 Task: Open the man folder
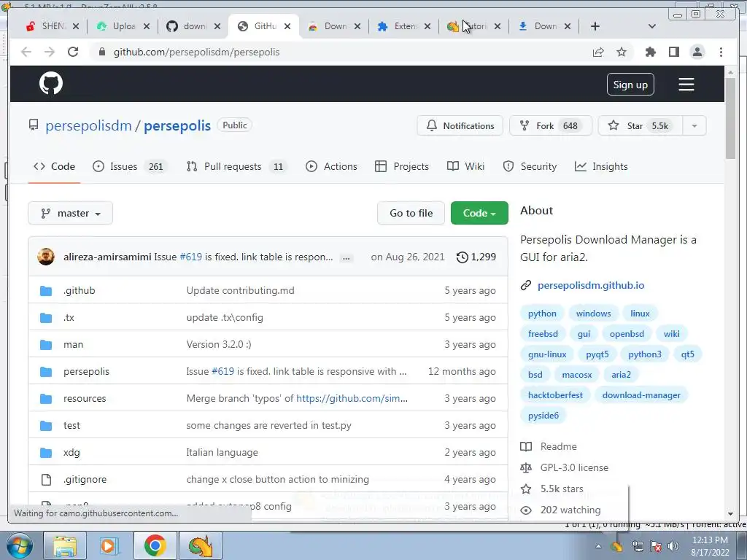[73, 344]
